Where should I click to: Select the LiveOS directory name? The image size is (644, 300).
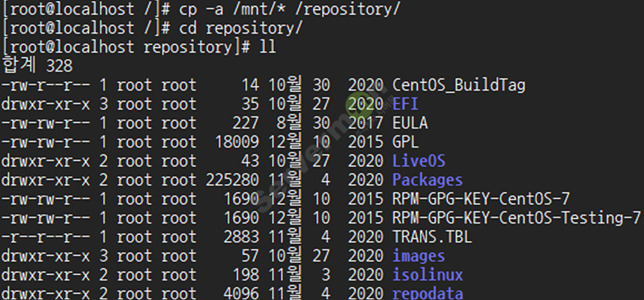click(419, 160)
